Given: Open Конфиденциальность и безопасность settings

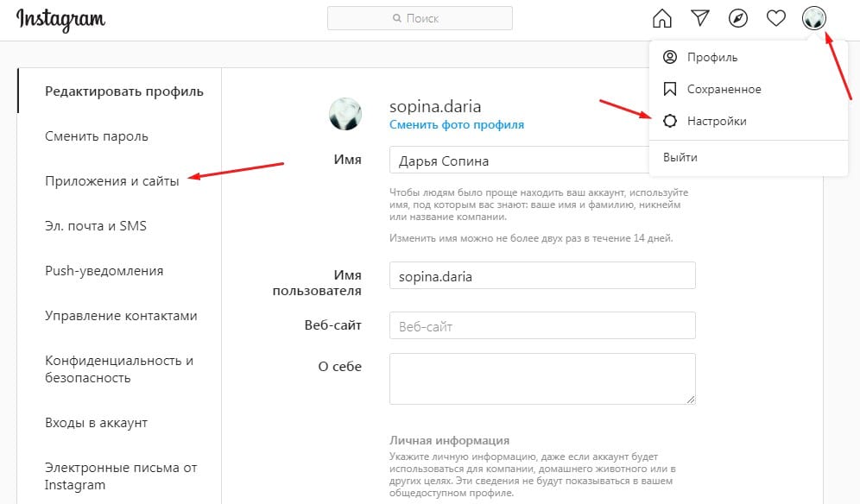Looking at the screenshot, I should tap(119, 369).
